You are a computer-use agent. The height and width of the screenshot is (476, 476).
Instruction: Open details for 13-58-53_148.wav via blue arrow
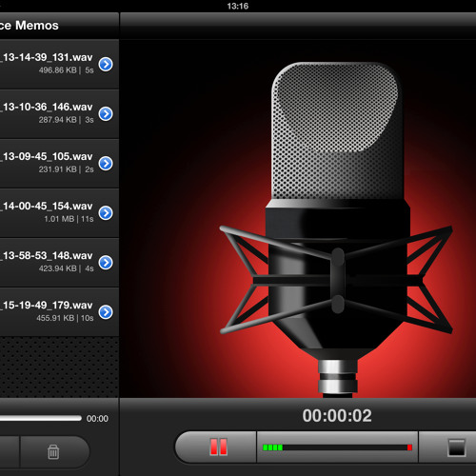(x=106, y=262)
